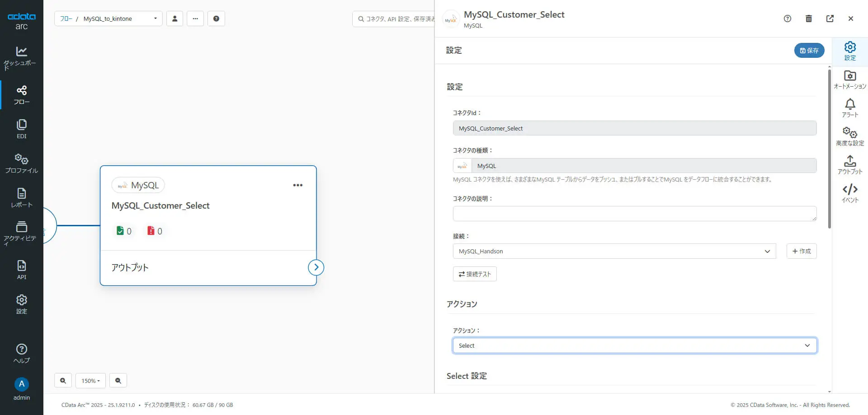Click the zoom-in magnifier on the canvas
Screen dimensions: 868x415
[x=63, y=381]
